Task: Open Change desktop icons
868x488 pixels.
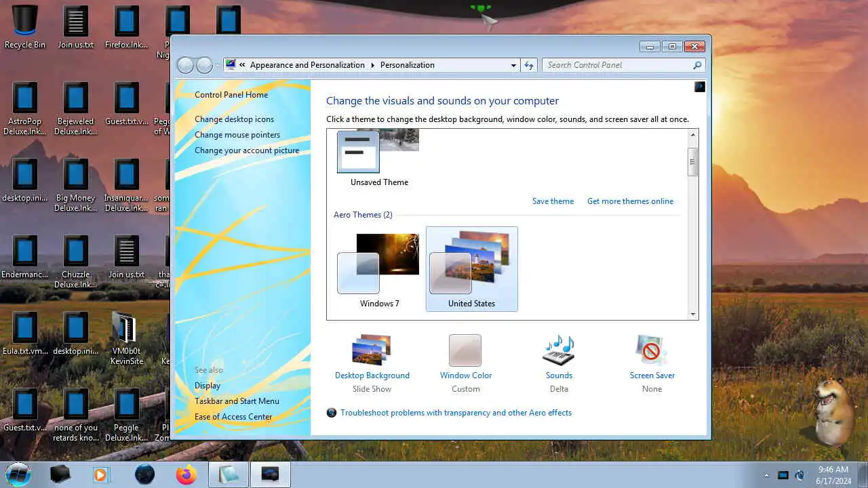Action: 235,119
